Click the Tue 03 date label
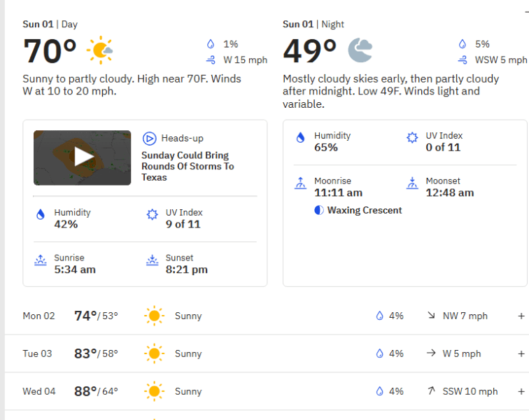529x420 pixels. tap(37, 353)
